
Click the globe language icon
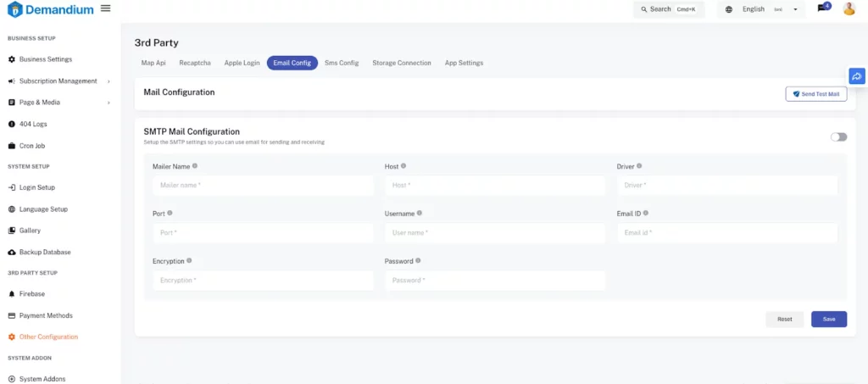(x=729, y=9)
